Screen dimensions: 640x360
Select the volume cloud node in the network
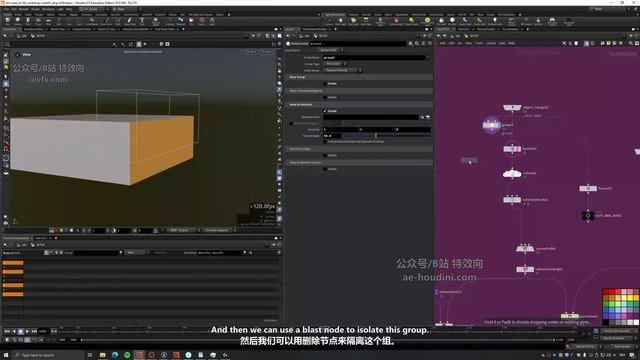(x=512, y=173)
